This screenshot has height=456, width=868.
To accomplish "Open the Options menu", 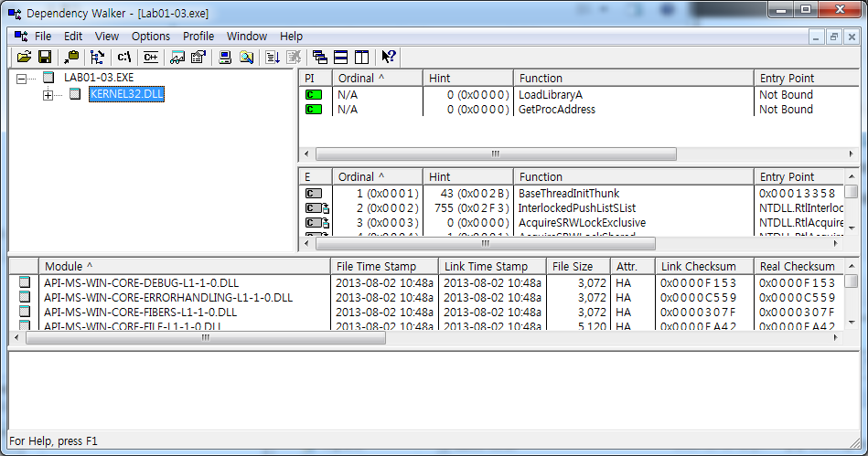I will [x=151, y=37].
